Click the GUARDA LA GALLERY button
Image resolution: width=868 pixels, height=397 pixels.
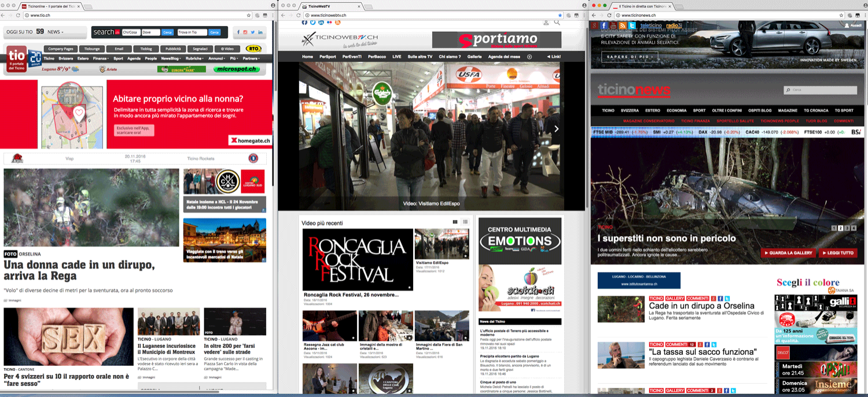pyautogui.click(x=788, y=253)
